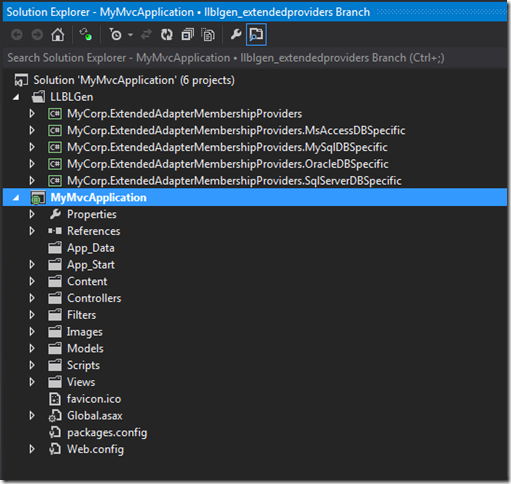Collapse All items in Solution Explorer
This screenshot has width=511, height=484.
[x=187, y=35]
